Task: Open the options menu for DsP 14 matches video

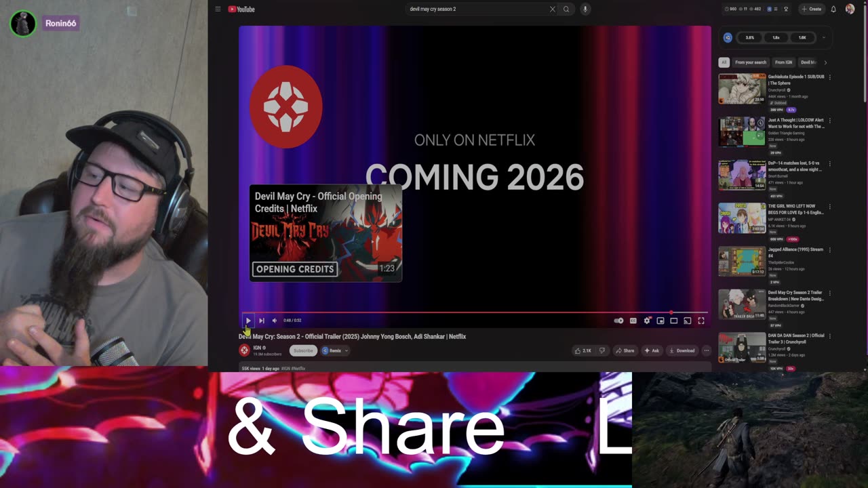Action: [x=830, y=163]
